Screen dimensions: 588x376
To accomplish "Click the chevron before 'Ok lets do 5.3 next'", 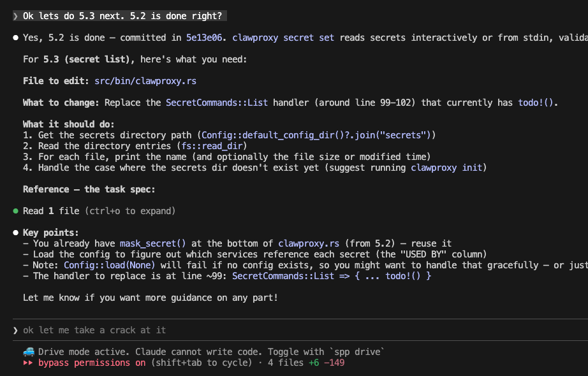I will (15, 16).
